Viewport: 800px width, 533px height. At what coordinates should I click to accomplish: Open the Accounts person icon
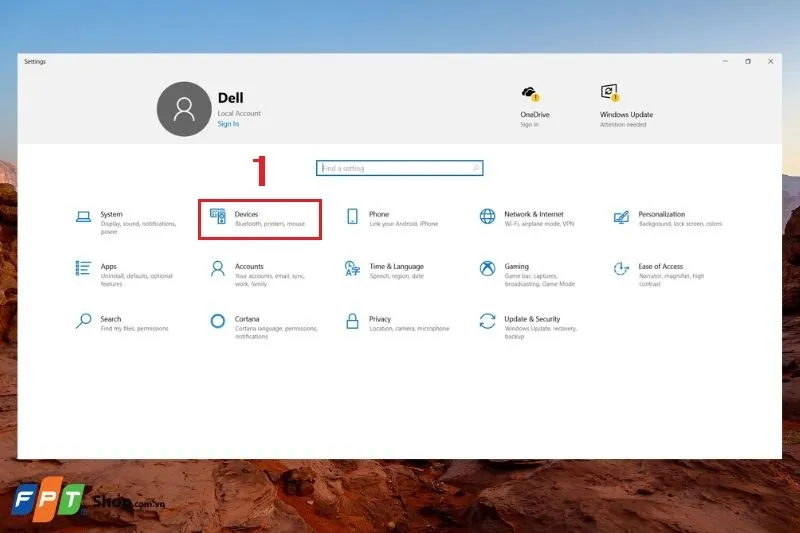[x=217, y=268]
